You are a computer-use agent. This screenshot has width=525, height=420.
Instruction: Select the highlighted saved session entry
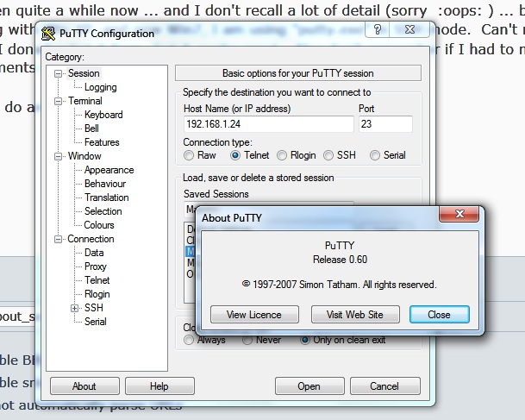point(191,252)
